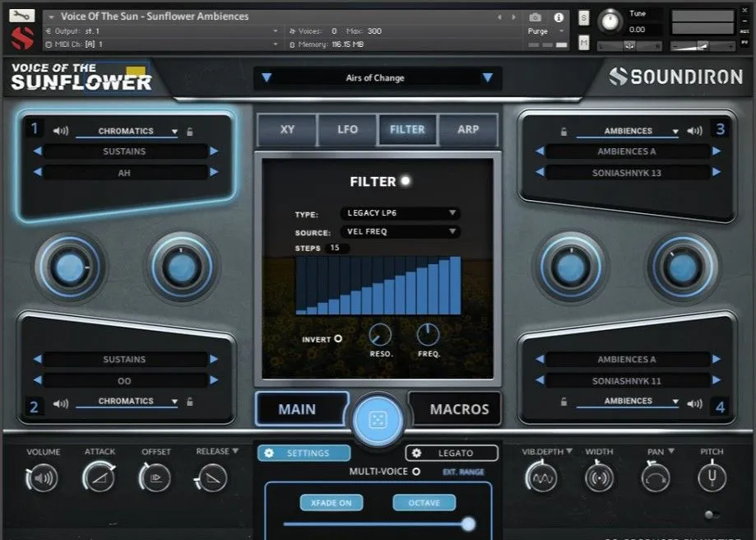Image resolution: width=756 pixels, height=540 pixels.
Task: Go to previous SUSTAINS category in layer 1
Action: [37, 151]
